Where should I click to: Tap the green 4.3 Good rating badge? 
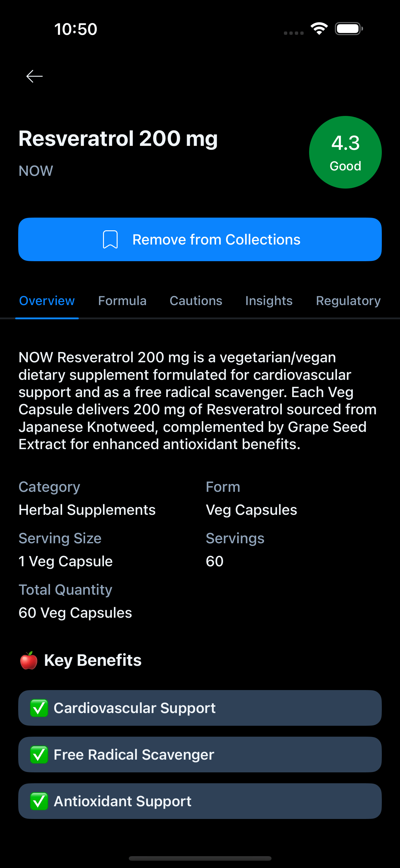tap(345, 152)
